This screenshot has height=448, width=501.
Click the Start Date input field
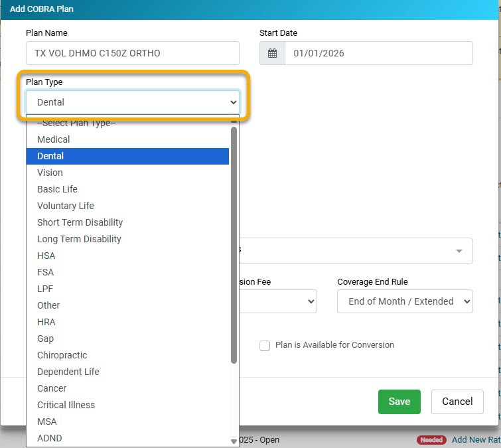click(378, 53)
